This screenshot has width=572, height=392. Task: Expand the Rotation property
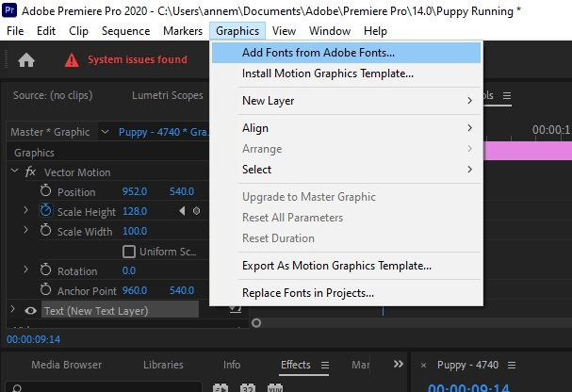click(25, 269)
